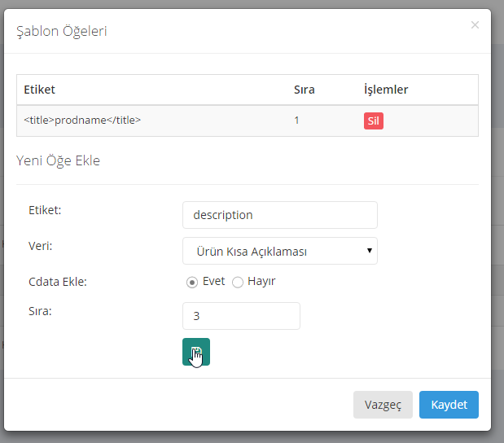Save changes with the Kaydet button
The height and width of the screenshot is (443, 504).
coord(449,405)
